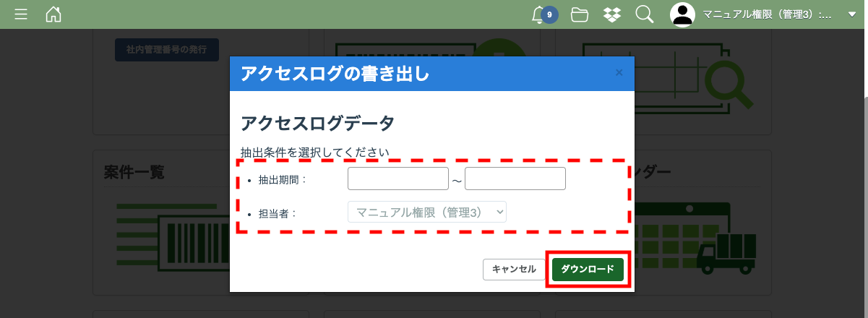Go to home via house icon
This screenshot has height=318, width=868.
pyautogui.click(x=53, y=14)
